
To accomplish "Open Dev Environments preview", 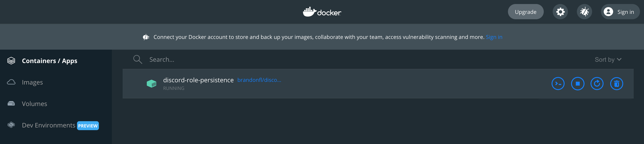I will point(49,125).
